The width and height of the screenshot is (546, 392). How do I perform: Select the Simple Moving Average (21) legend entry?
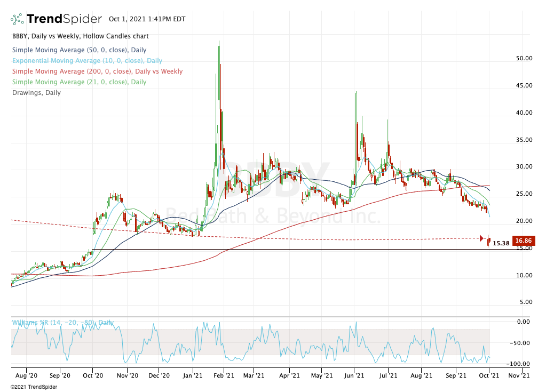[x=80, y=82]
